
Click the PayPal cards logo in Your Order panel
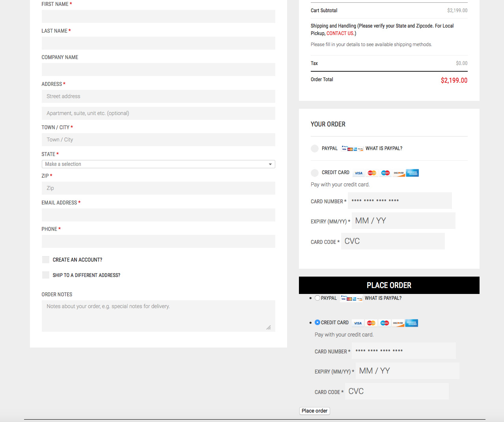[352, 149]
